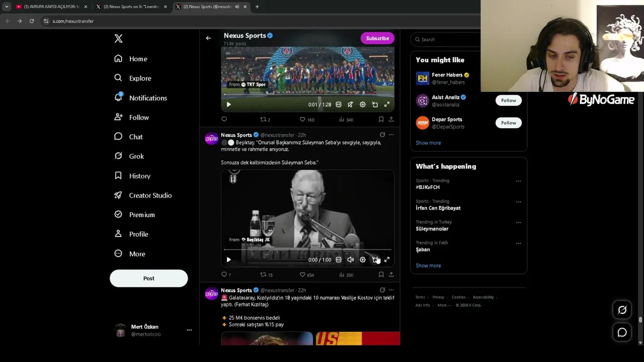This screenshot has width=644, height=362.
Task: Open Grok explain on the Süleyman Seba post
Action: click(x=382, y=135)
